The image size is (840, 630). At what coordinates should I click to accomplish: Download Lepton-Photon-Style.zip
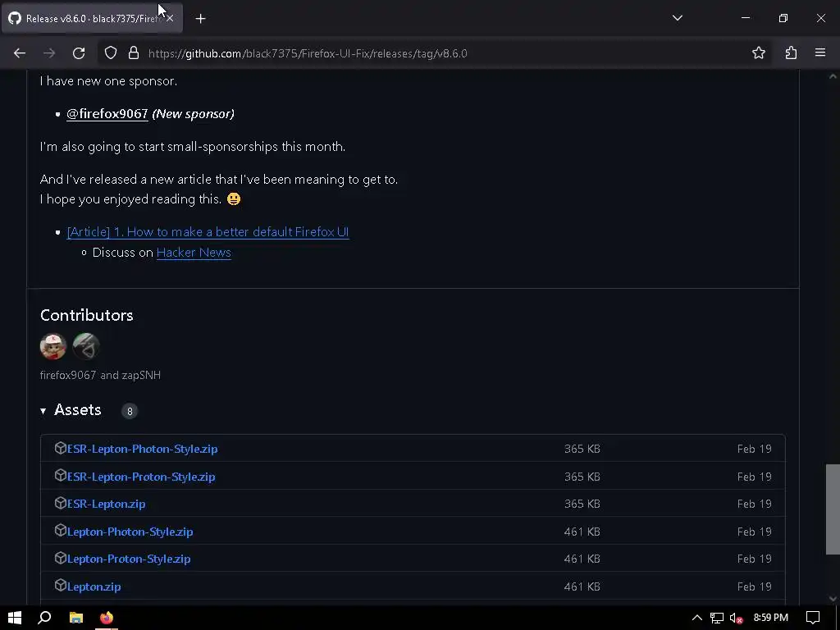[x=130, y=532]
